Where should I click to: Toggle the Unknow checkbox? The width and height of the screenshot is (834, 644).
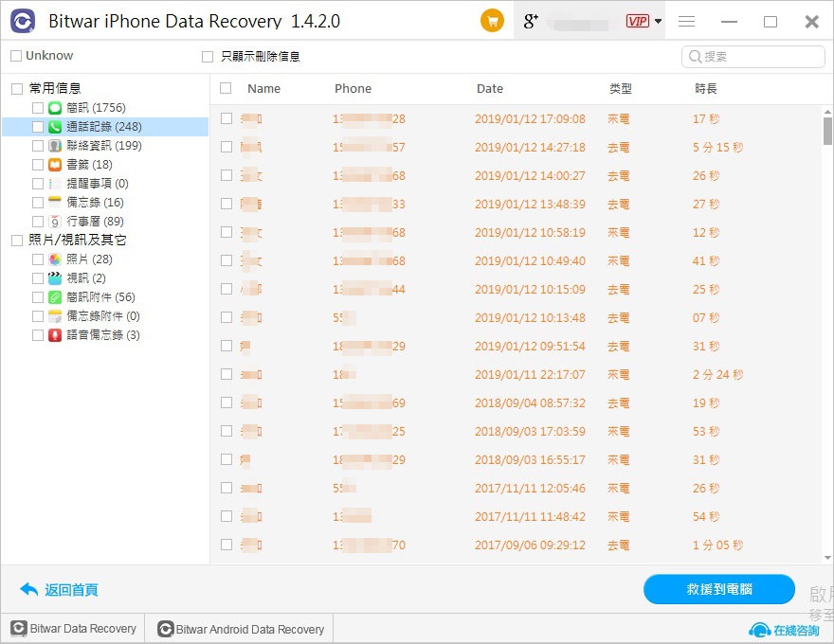16,56
